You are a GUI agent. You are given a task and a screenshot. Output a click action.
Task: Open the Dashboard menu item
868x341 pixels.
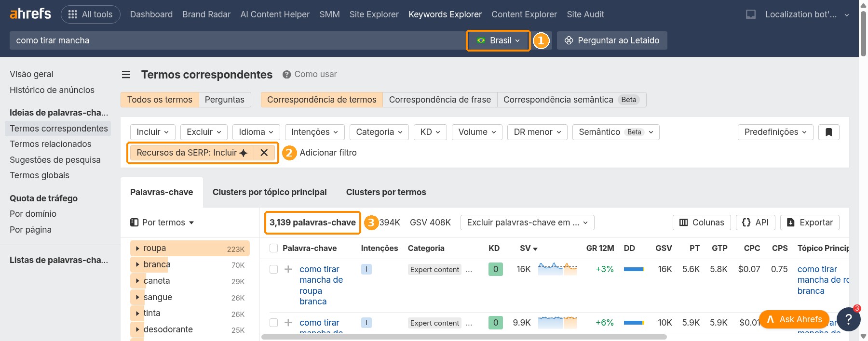click(151, 14)
